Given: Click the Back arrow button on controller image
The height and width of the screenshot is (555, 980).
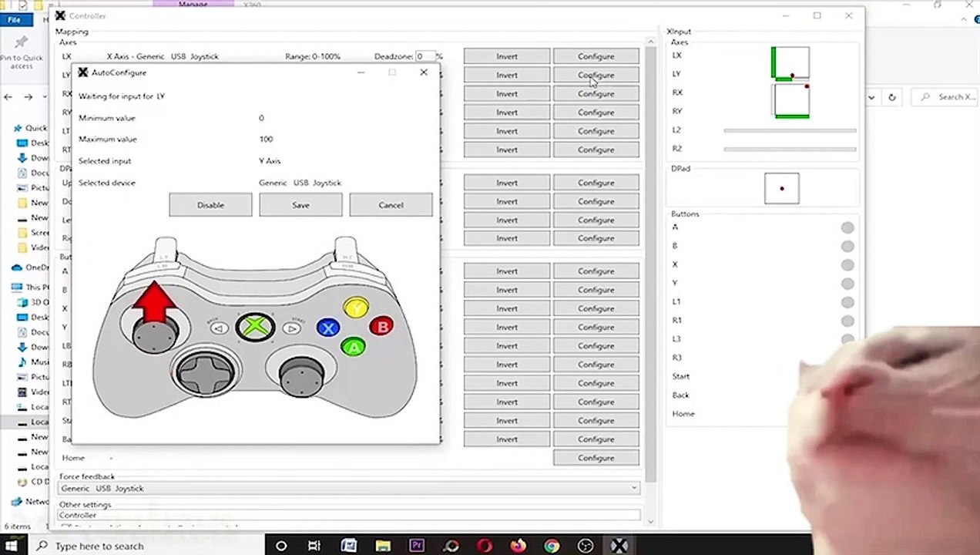Looking at the screenshot, I should coord(219,329).
